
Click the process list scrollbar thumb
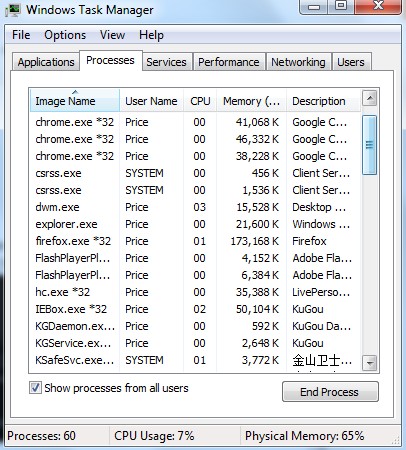[x=369, y=145]
